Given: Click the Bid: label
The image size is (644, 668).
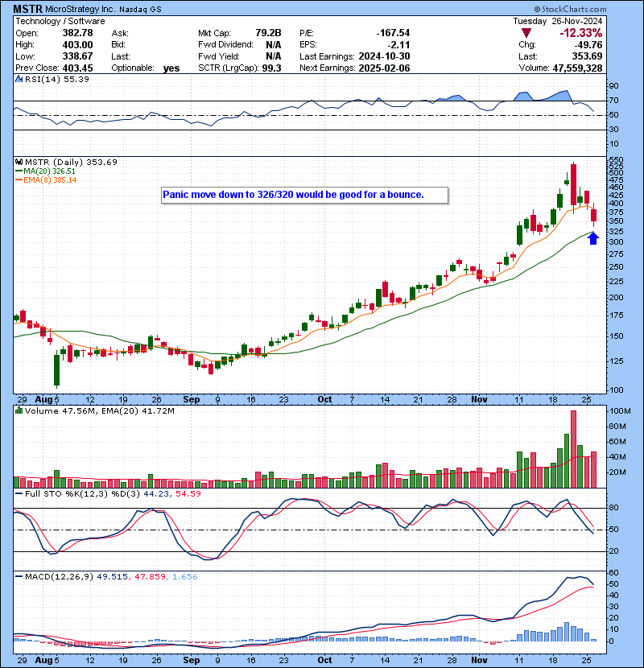Looking at the screenshot, I should click(x=118, y=44).
